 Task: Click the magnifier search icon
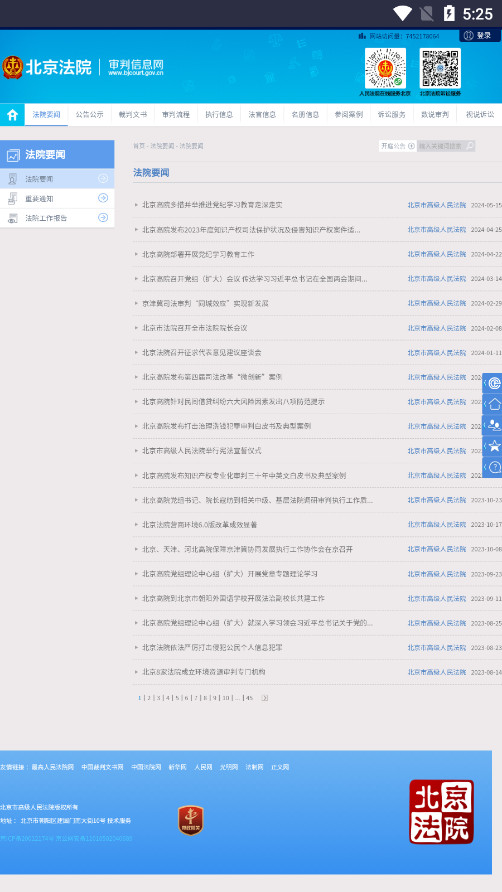(x=470, y=146)
